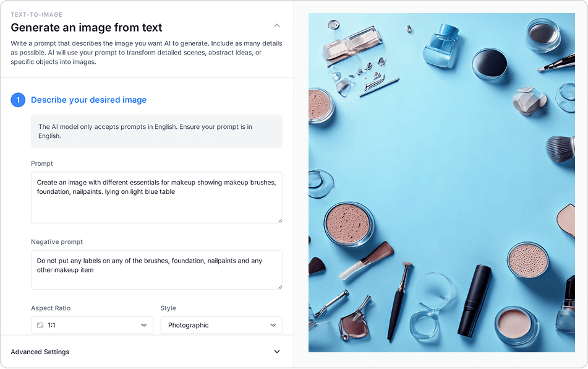The width and height of the screenshot is (588, 369).
Task: Click the English-only prompt notice box
Action: click(156, 131)
